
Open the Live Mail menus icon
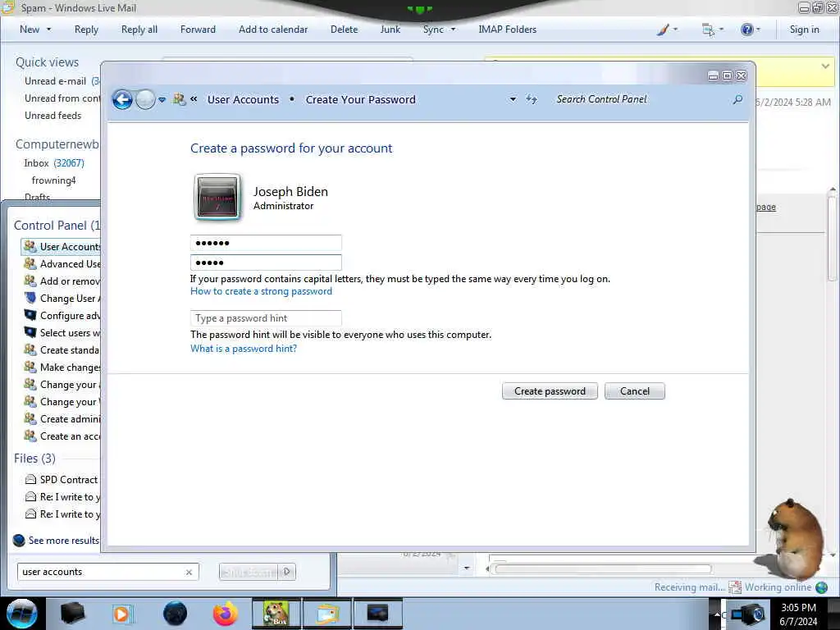[x=712, y=30]
